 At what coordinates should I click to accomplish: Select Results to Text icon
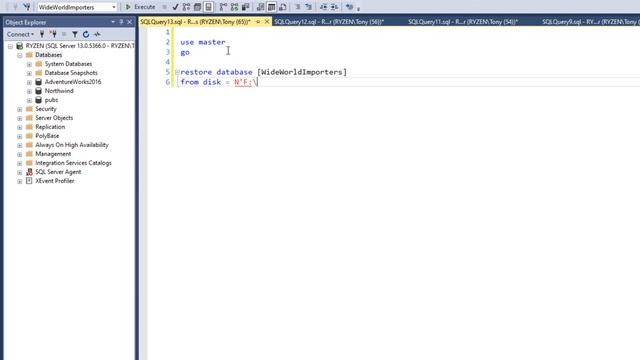(x=260, y=7)
